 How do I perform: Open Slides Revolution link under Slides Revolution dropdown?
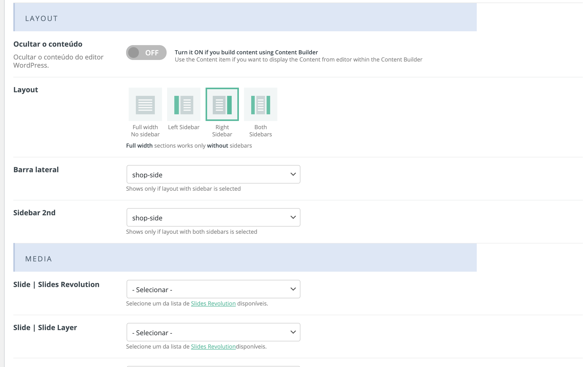(213, 303)
